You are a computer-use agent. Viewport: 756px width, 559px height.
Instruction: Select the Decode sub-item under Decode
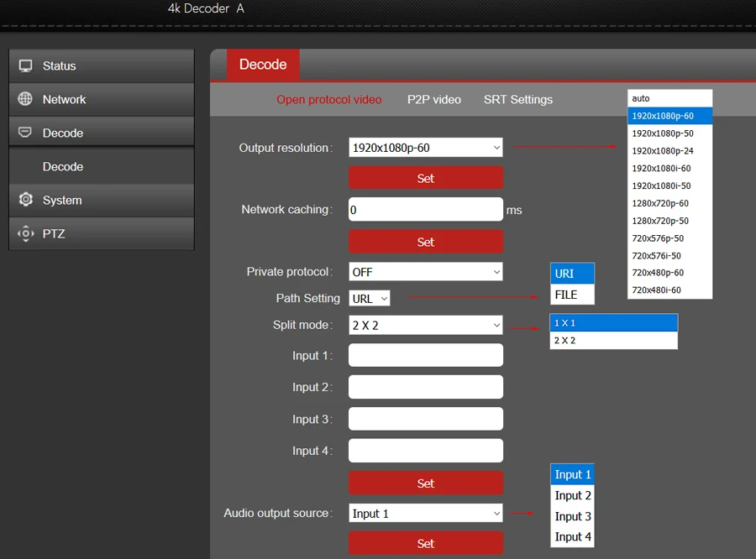click(x=102, y=166)
